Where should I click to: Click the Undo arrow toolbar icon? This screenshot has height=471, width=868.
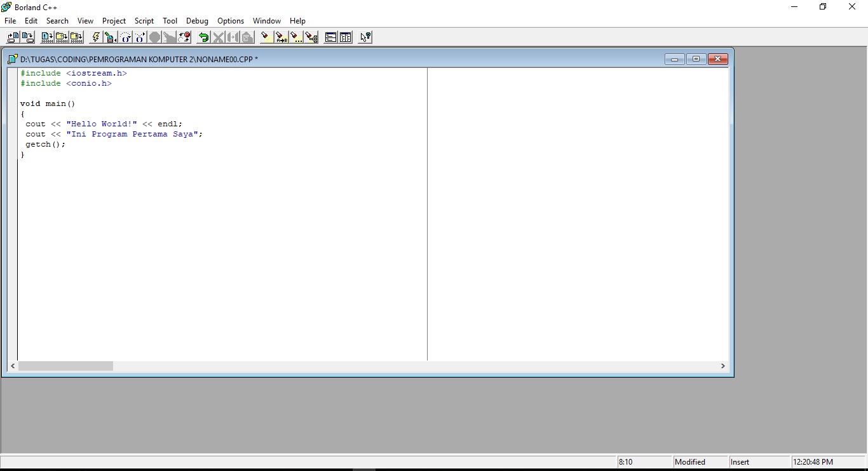point(203,37)
